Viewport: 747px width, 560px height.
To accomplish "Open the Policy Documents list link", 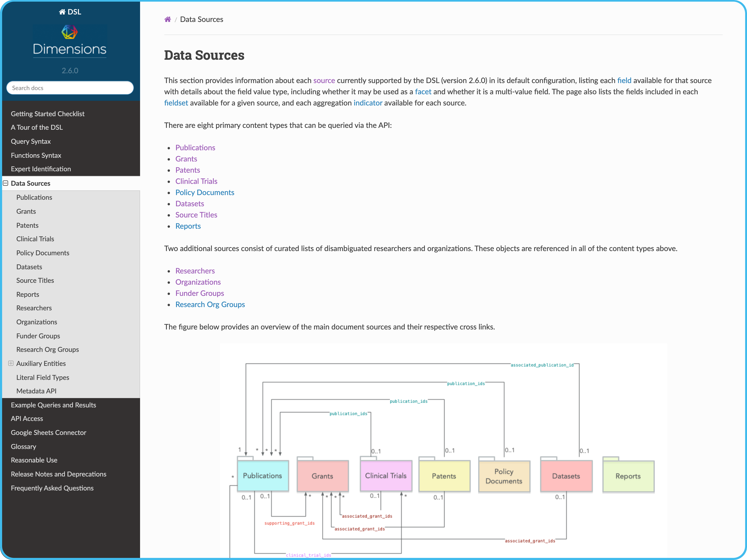I will click(x=205, y=192).
